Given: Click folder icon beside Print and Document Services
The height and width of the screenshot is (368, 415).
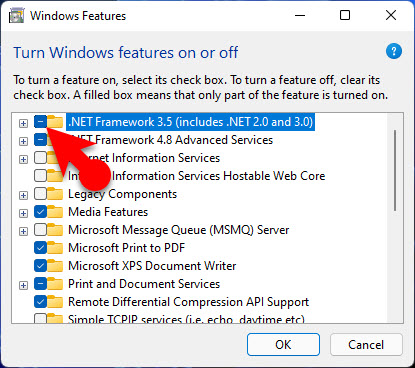Looking at the screenshot, I should pos(55,284).
